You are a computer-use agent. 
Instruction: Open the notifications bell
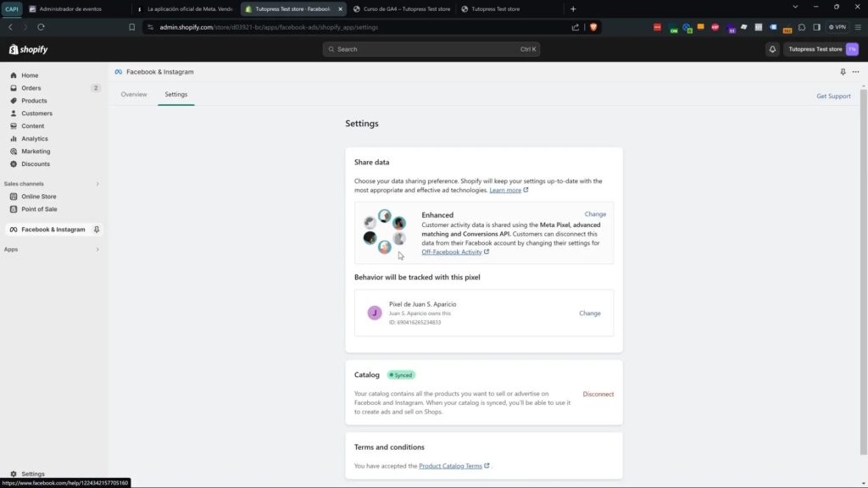772,49
